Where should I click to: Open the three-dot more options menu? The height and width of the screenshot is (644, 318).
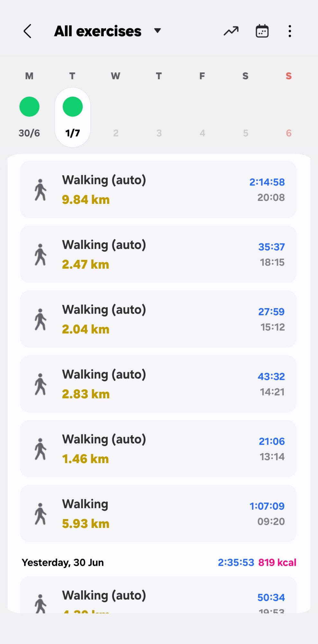pos(290,31)
